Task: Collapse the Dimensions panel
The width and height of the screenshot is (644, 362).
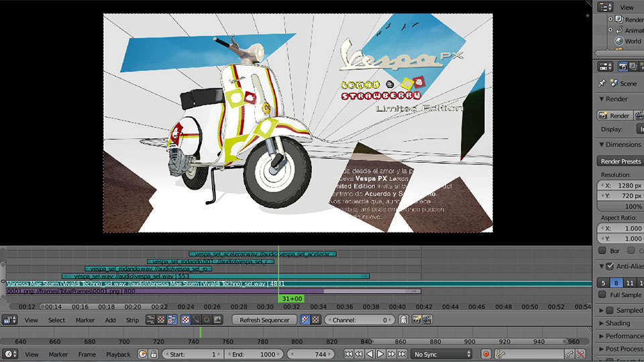Action: click(602, 145)
